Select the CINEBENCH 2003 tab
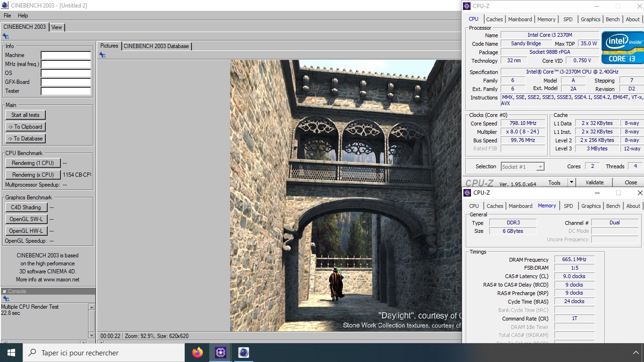This screenshot has width=644, height=362. 25,27
